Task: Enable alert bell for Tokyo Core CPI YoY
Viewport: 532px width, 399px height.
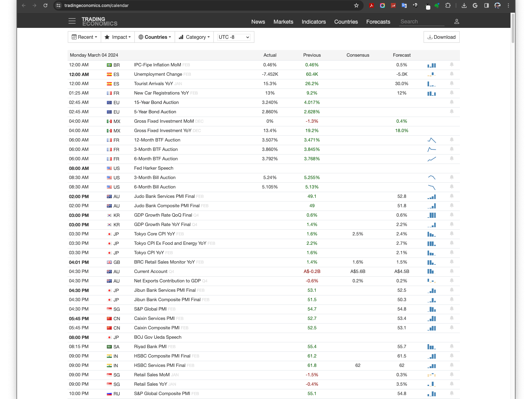Action: (451, 234)
